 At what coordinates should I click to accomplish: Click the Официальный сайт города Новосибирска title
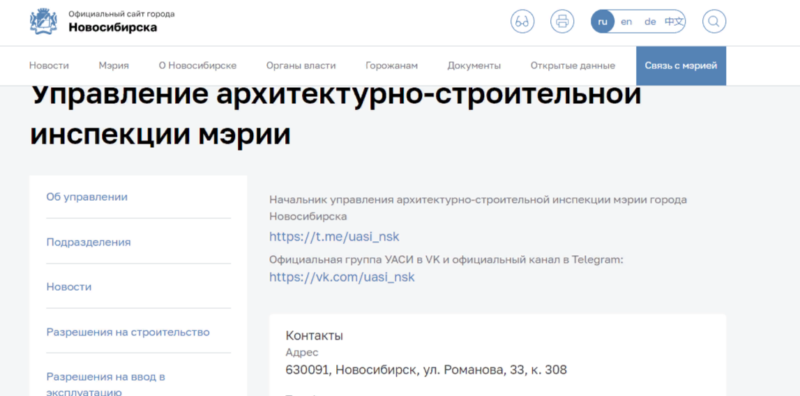pyautogui.click(x=121, y=21)
